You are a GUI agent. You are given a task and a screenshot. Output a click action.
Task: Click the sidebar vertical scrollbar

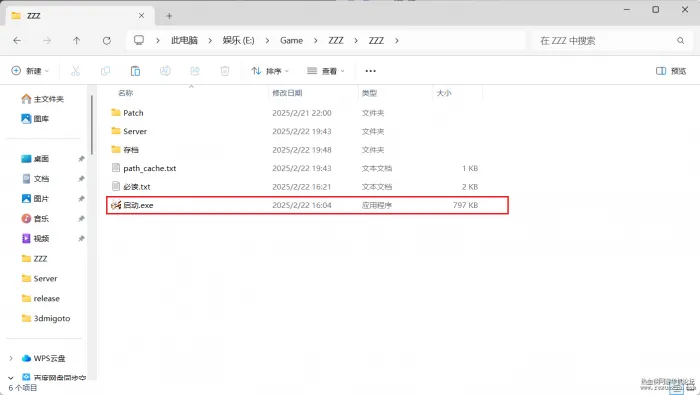pyautogui.click(x=92, y=125)
